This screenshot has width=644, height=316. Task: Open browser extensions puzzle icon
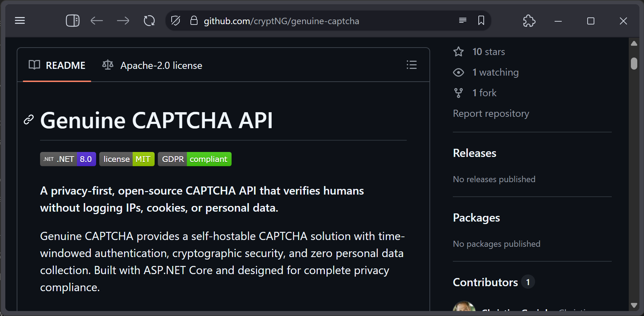coord(529,21)
